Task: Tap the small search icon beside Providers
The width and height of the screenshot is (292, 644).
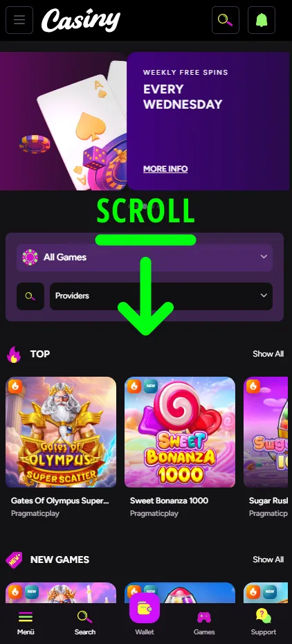Action: click(30, 296)
